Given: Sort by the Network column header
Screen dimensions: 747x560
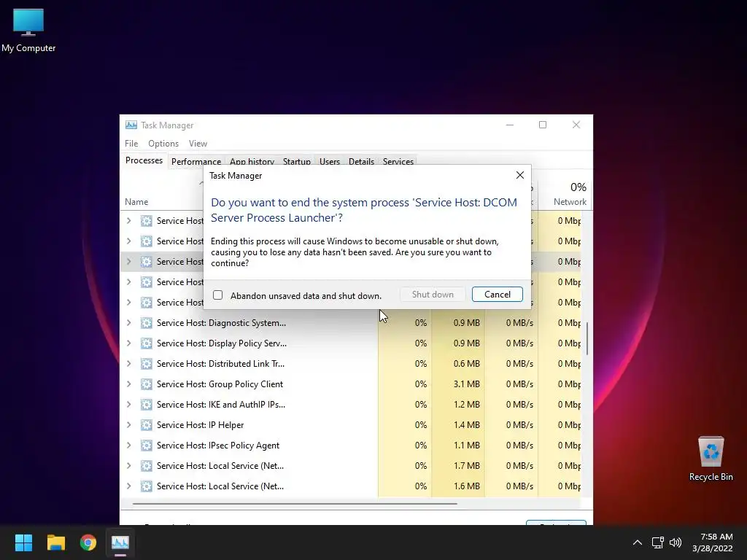Looking at the screenshot, I should click(x=570, y=202).
